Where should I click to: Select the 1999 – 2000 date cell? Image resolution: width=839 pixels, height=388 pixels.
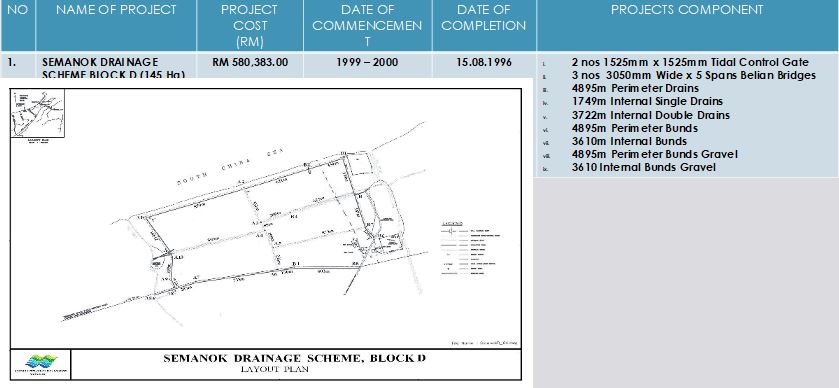tap(367, 62)
